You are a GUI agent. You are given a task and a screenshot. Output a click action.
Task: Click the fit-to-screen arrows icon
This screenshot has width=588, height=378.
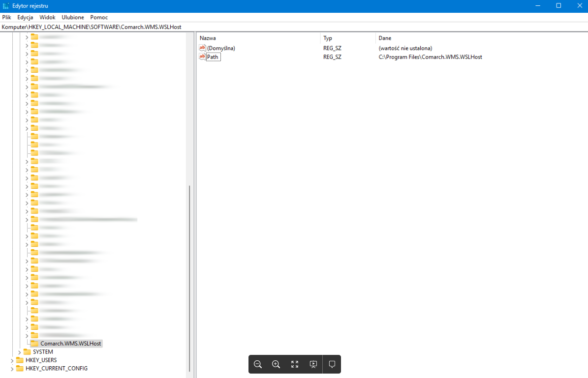(295, 364)
